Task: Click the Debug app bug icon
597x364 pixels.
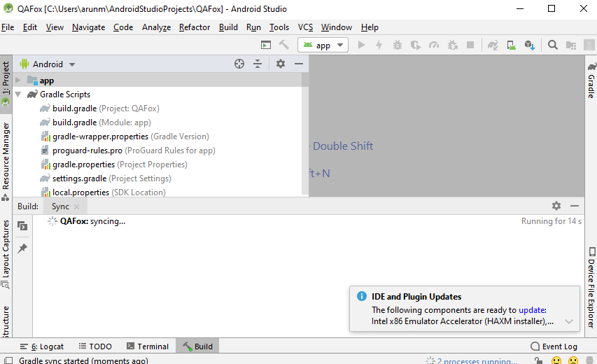Action: pos(398,45)
